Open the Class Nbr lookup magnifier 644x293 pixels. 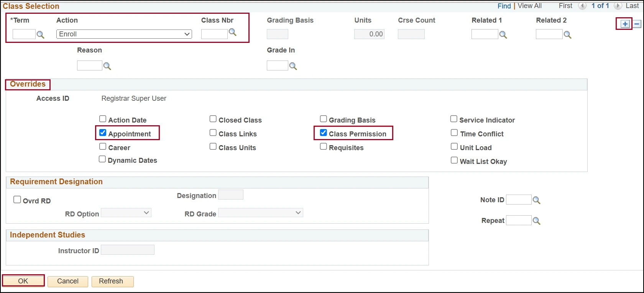(232, 32)
